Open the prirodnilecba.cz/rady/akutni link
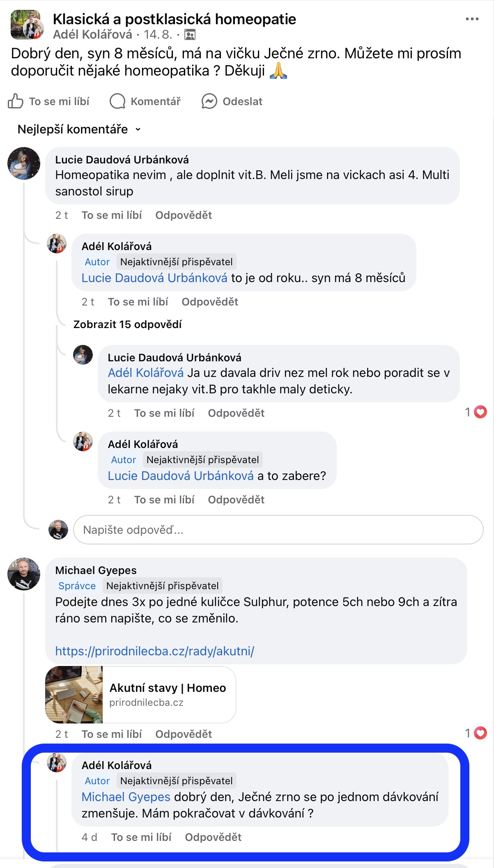The width and height of the screenshot is (494, 868). pos(154,651)
